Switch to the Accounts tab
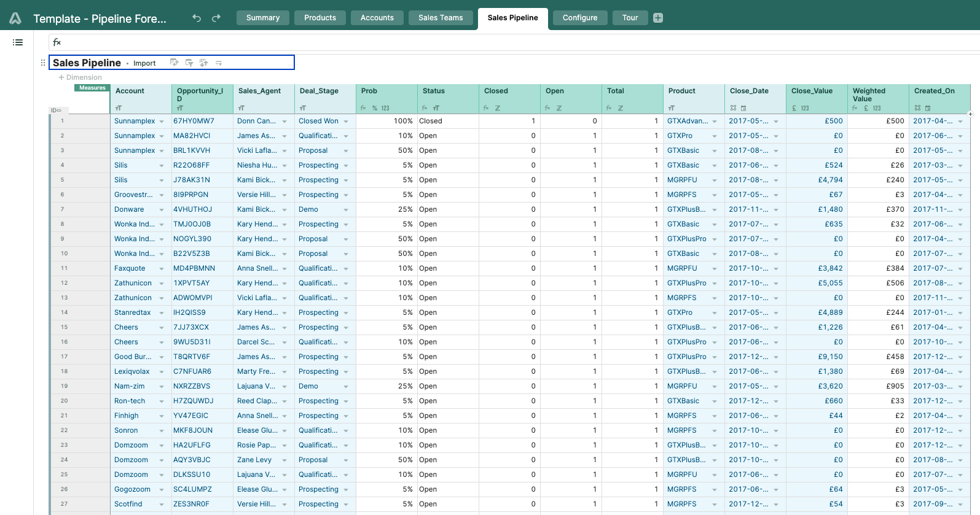Viewport: 980px width, 515px height. 377,18
